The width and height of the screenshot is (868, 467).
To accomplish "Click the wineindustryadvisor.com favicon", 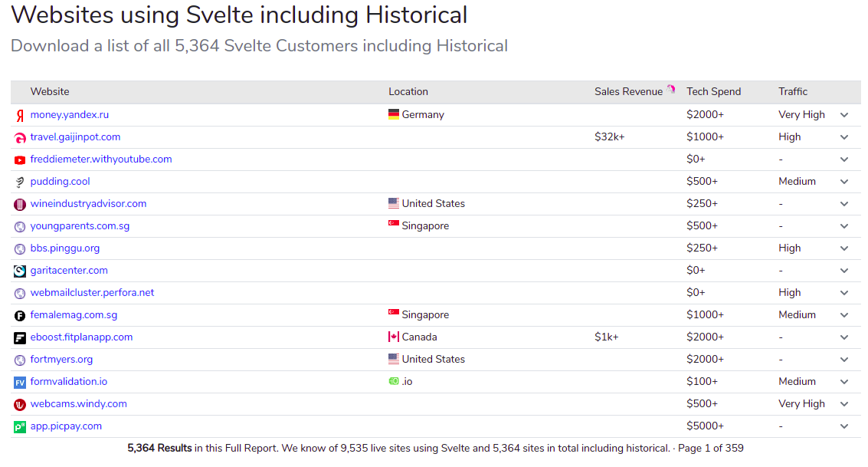I will tap(20, 205).
